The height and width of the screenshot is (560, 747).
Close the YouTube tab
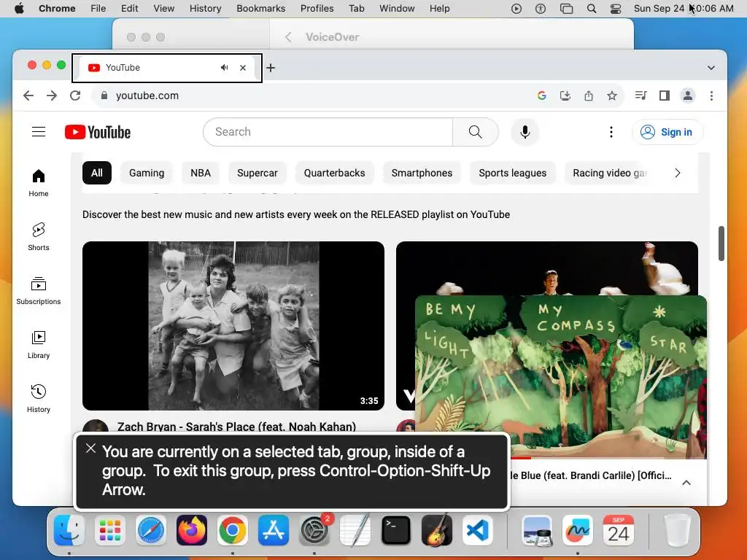[243, 68]
